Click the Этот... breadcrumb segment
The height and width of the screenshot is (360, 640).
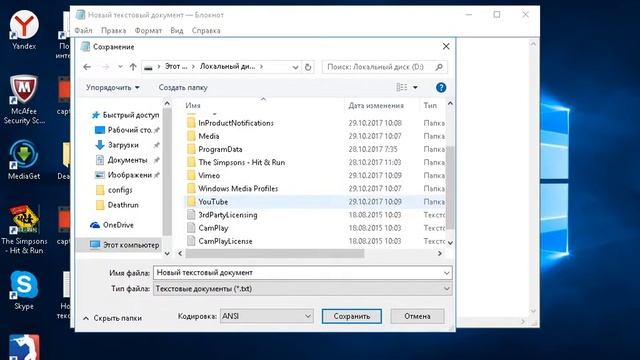coord(176,67)
